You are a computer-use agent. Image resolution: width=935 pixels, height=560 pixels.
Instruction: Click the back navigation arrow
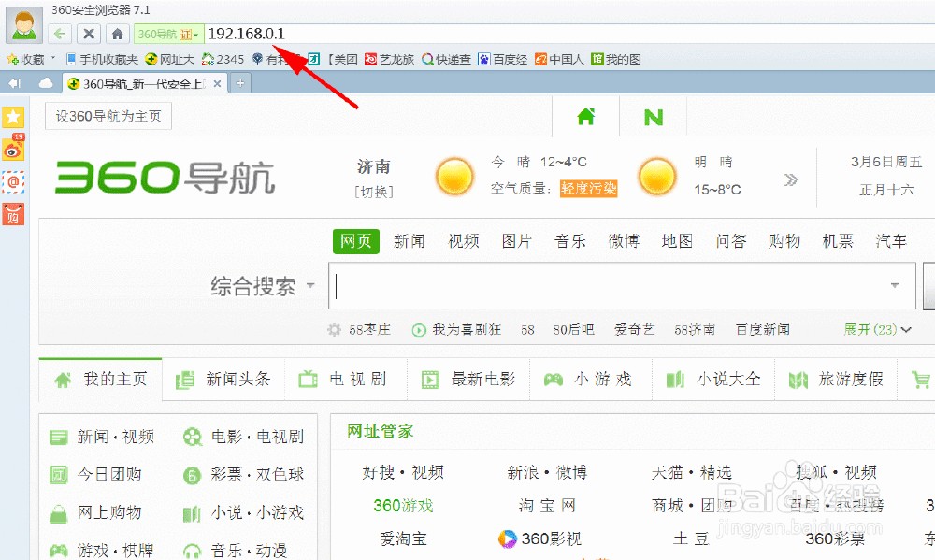pos(59,33)
